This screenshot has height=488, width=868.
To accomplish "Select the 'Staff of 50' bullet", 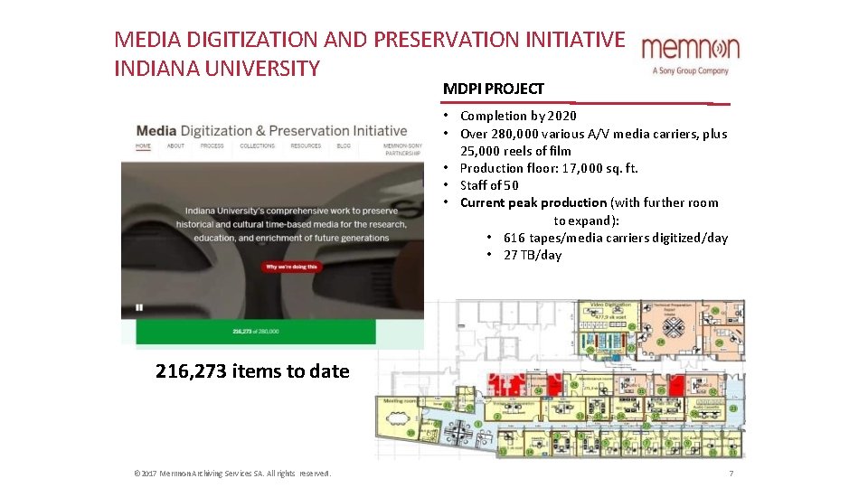I will click(x=489, y=185).
